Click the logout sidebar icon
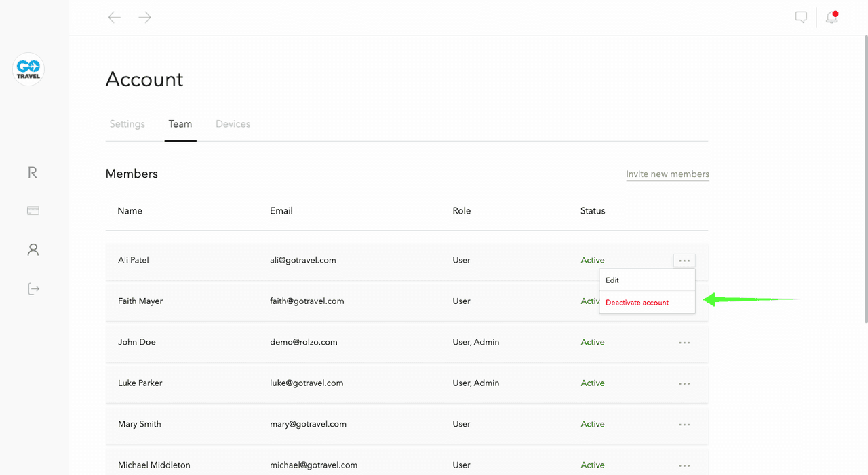This screenshot has width=868, height=475. coord(33,289)
